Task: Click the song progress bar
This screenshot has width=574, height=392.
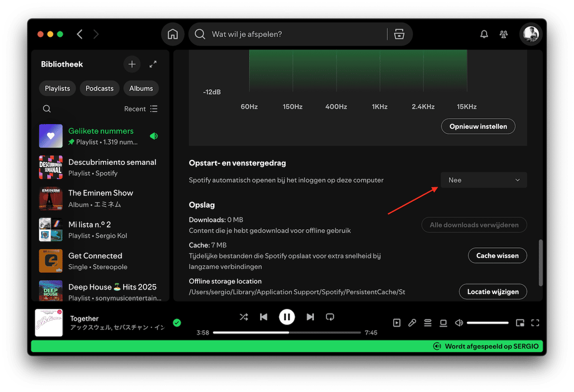Action: (x=287, y=333)
